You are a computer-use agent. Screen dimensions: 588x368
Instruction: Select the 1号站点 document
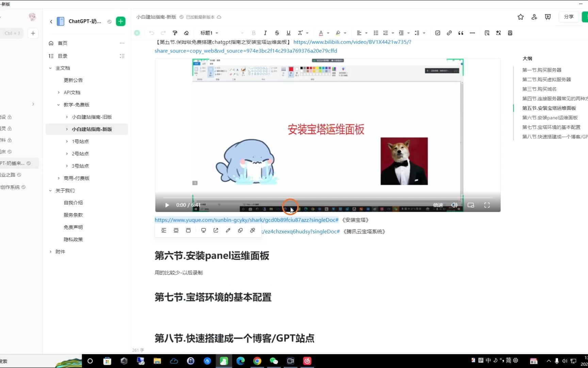tap(80, 141)
